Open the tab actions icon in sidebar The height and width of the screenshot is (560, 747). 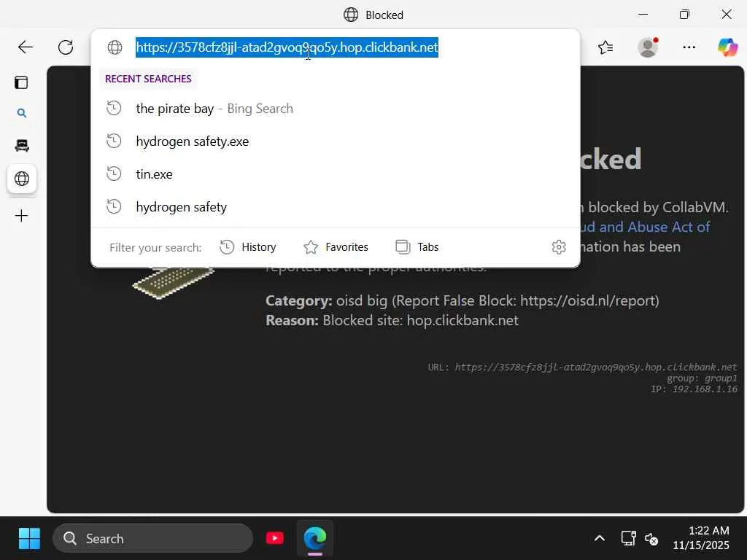[21, 82]
